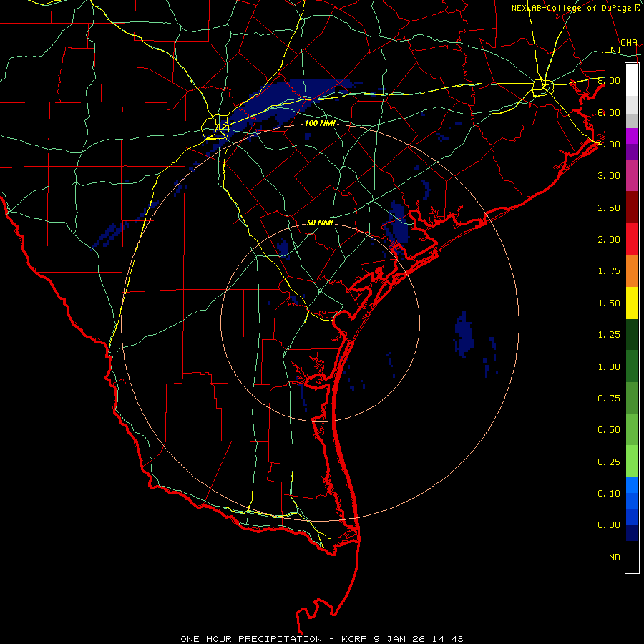Click the yellow legend color block

pos(632,303)
